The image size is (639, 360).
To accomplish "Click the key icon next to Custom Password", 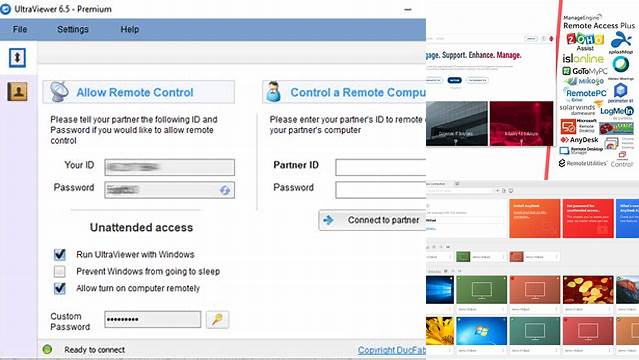I will click(x=217, y=319).
